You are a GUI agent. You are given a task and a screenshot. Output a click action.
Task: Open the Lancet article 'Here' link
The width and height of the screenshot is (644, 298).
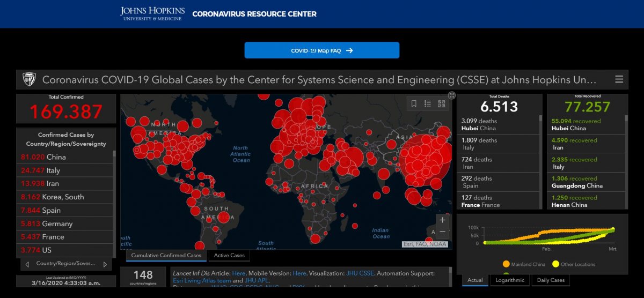coord(239,273)
